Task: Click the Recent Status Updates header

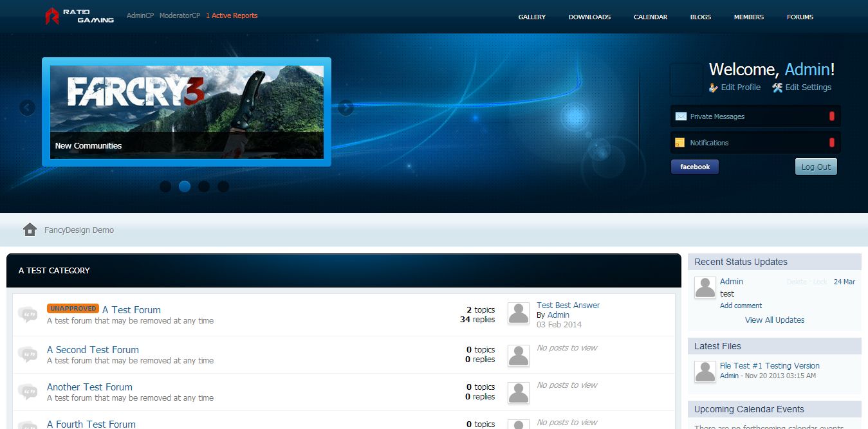Action: pyautogui.click(x=775, y=262)
